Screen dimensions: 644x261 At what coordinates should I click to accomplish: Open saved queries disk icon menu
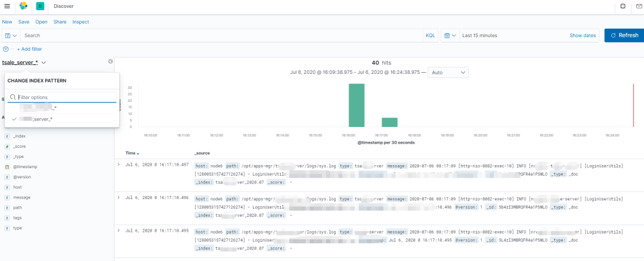11,36
